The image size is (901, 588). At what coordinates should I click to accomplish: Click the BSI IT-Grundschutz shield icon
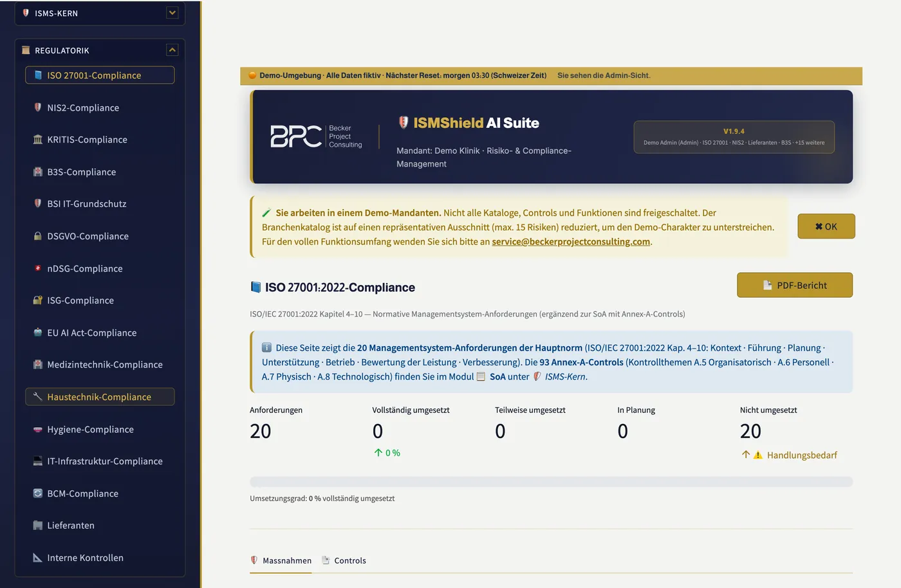(x=38, y=204)
